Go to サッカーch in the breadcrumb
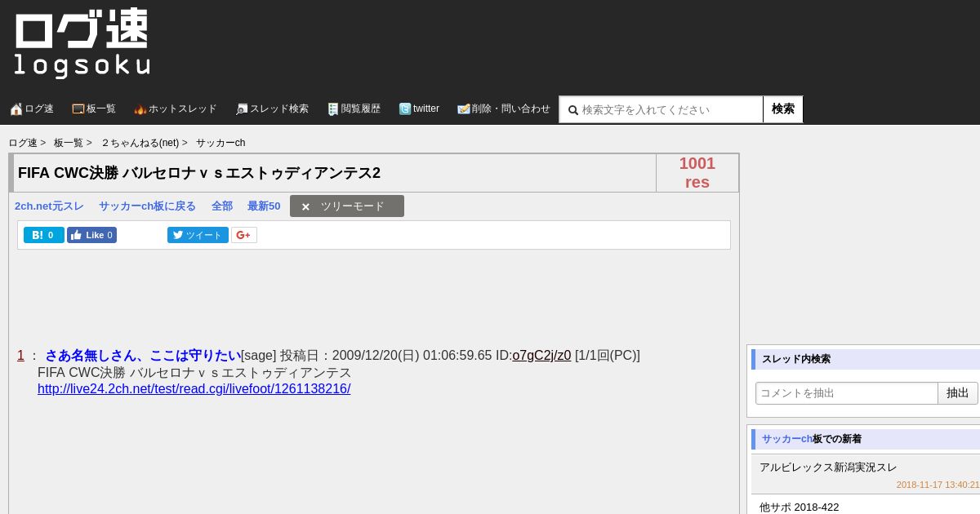 [220, 143]
